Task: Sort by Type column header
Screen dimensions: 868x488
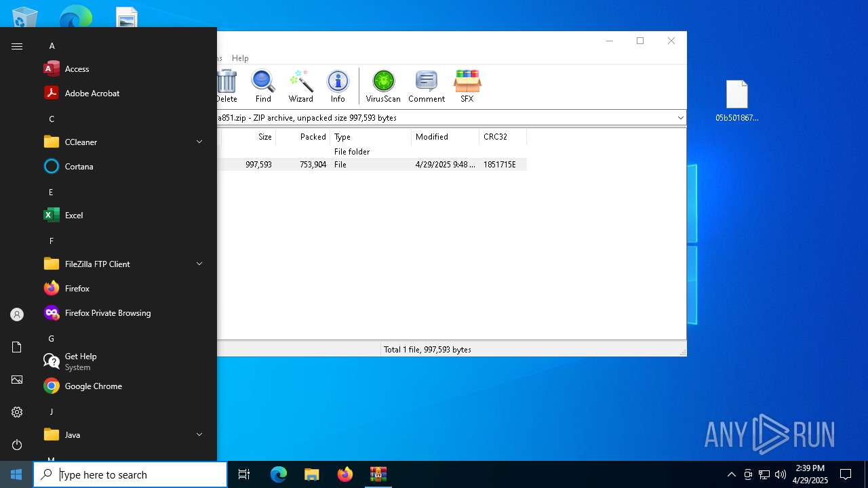Action: point(370,137)
